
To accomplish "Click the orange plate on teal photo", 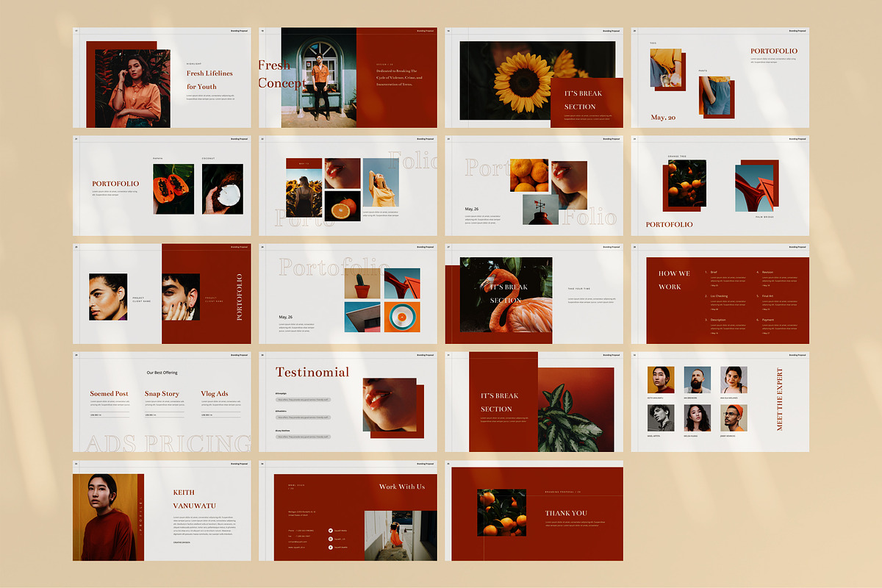I will pos(402,317).
